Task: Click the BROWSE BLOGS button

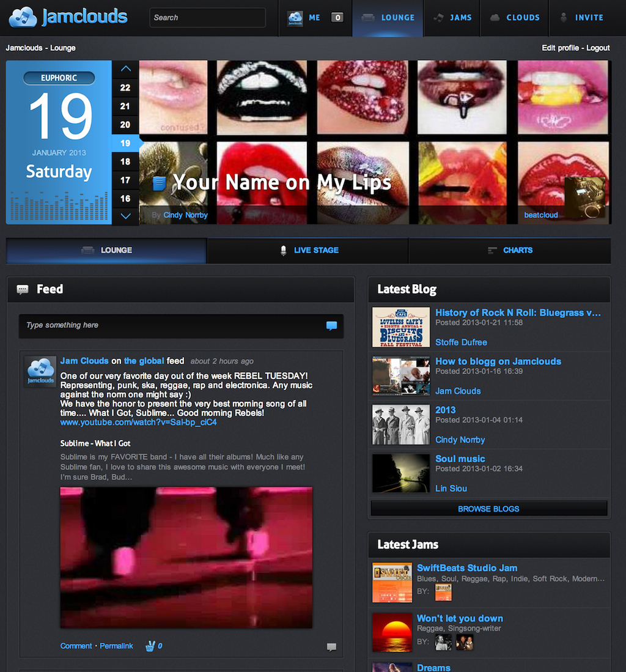Action: [x=489, y=509]
